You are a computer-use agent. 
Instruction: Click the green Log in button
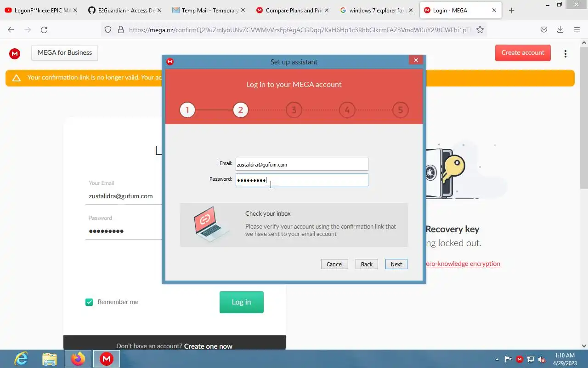(x=242, y=302)
